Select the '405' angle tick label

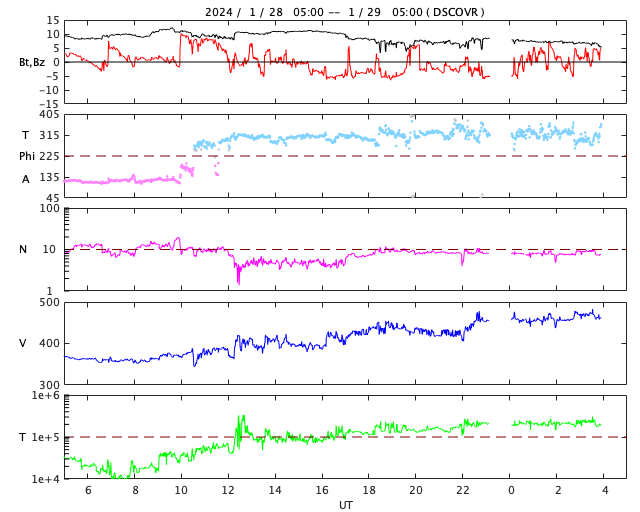pos(49,115)
